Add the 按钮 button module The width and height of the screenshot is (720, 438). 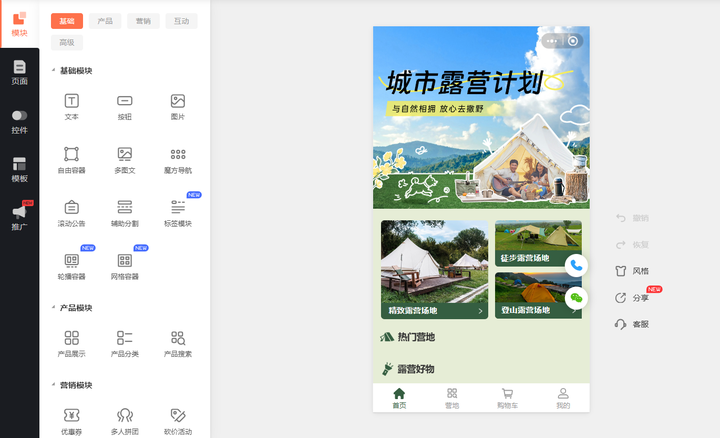[x=124, y=107]
